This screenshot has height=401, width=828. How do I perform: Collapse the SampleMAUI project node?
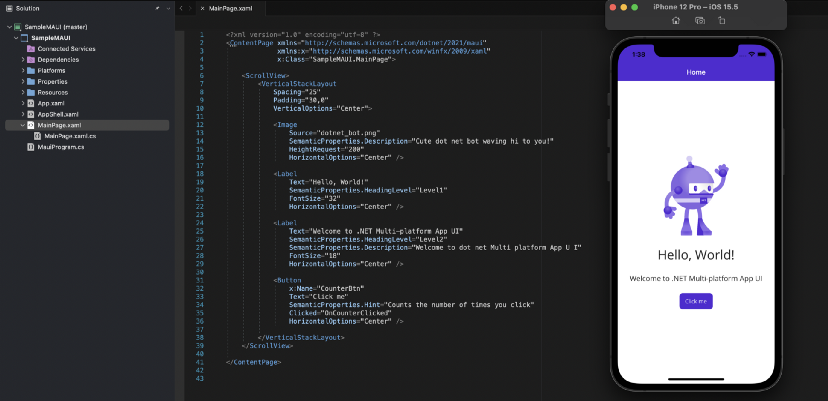click(16, 38)
